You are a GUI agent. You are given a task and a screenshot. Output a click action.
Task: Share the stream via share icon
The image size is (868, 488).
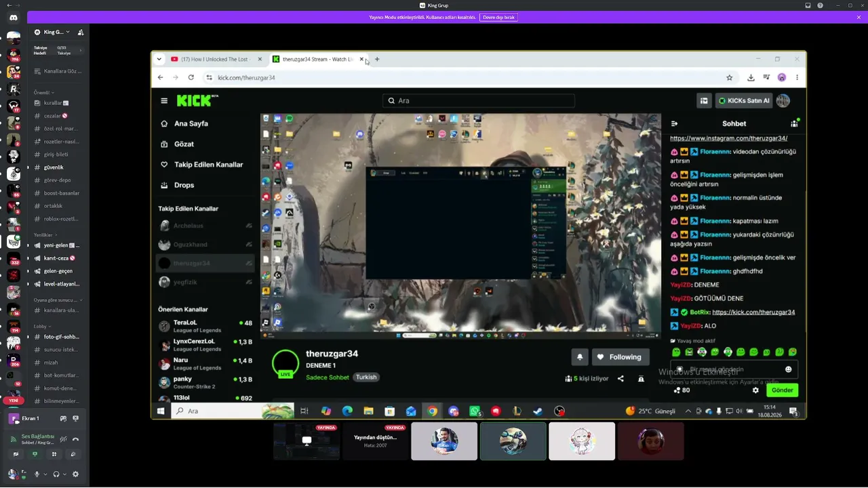tap(620, 379)
